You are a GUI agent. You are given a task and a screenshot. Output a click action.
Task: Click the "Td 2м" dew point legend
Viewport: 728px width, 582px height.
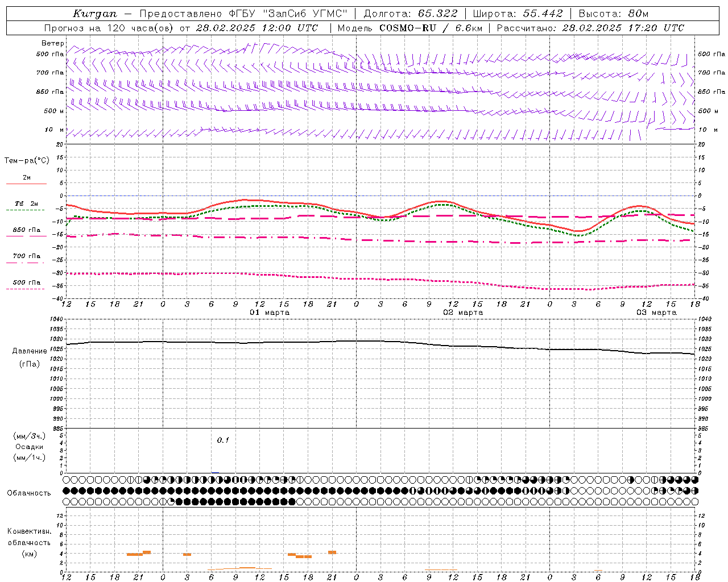26,203
